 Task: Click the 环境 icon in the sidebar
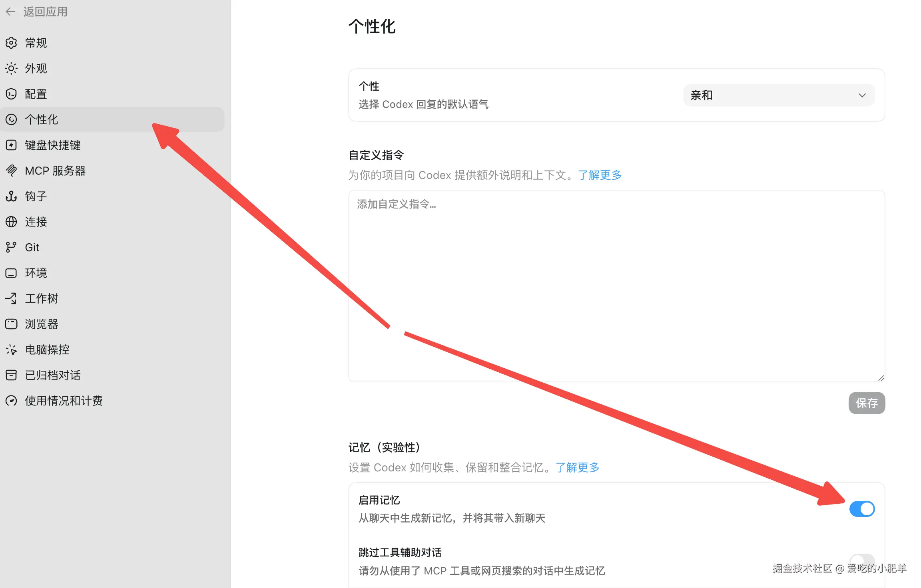(x=11, y=273)
